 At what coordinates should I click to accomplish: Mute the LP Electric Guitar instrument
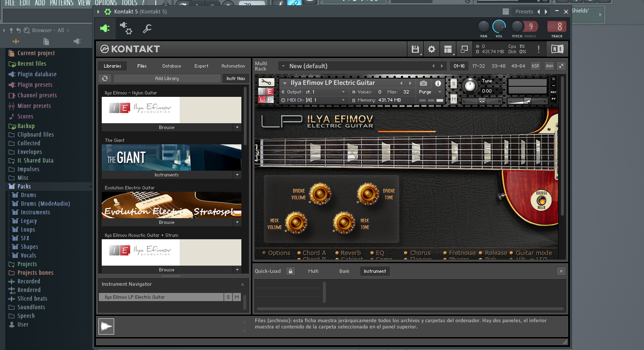click(x=453, y=99)
